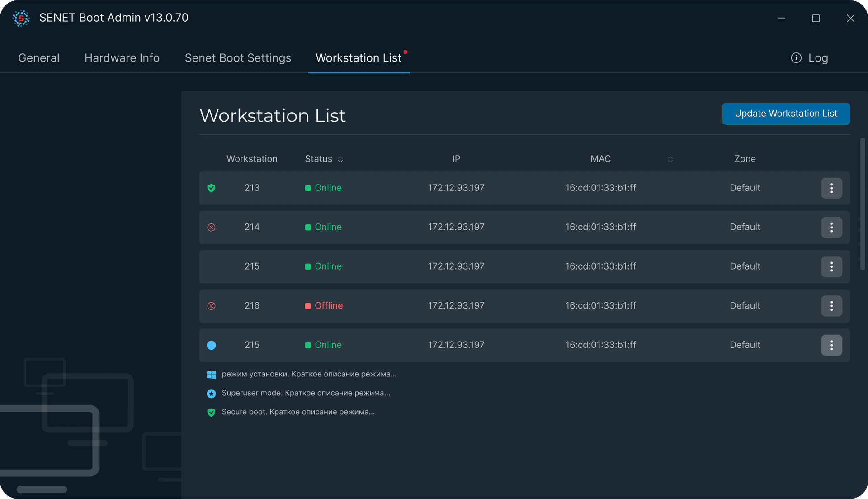Go to Senet Boot Settings tab
868x499 pixels.
238,58
